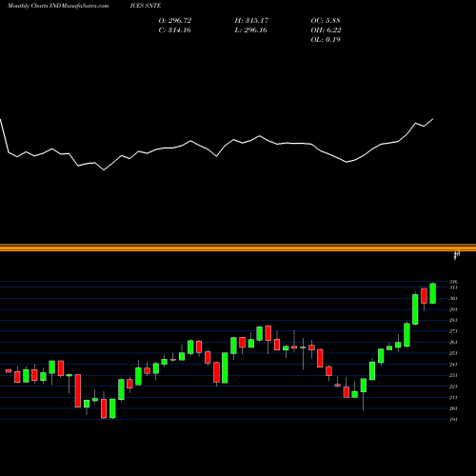The width and height of the screenshot is (476, 476).
Task: Click the 'OH: 6.22' reading
Action: pos(327,30)
